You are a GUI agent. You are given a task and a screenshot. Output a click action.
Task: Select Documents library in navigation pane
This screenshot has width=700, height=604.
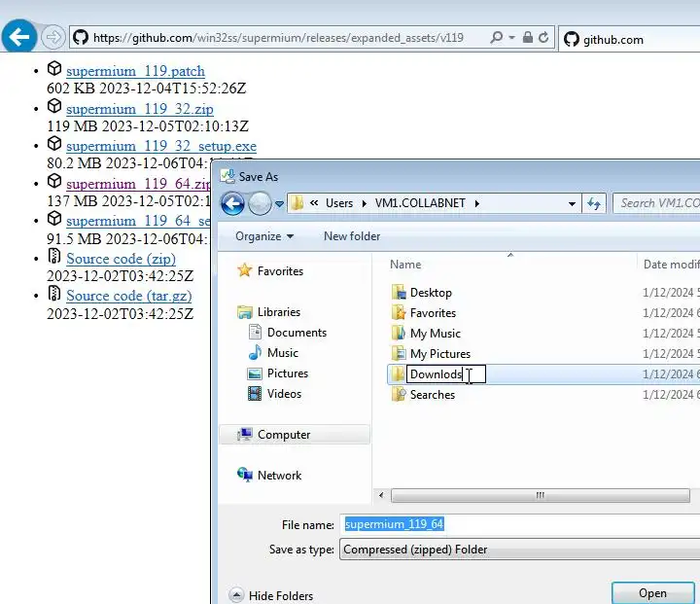pyautogui.click(x=297, y=333)
